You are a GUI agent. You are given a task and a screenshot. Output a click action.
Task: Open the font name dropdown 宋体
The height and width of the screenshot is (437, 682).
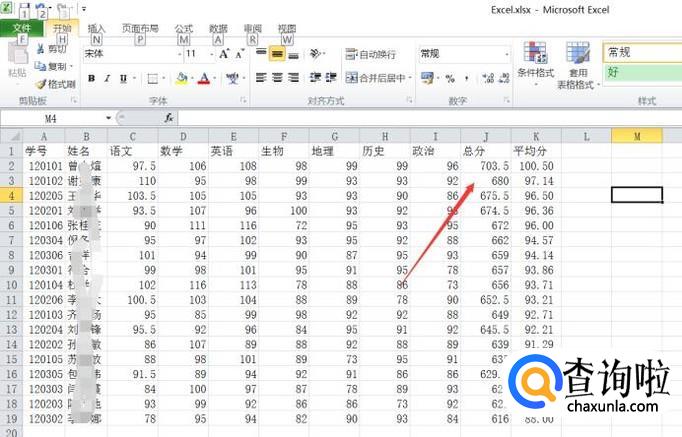[x=180, y=54]
